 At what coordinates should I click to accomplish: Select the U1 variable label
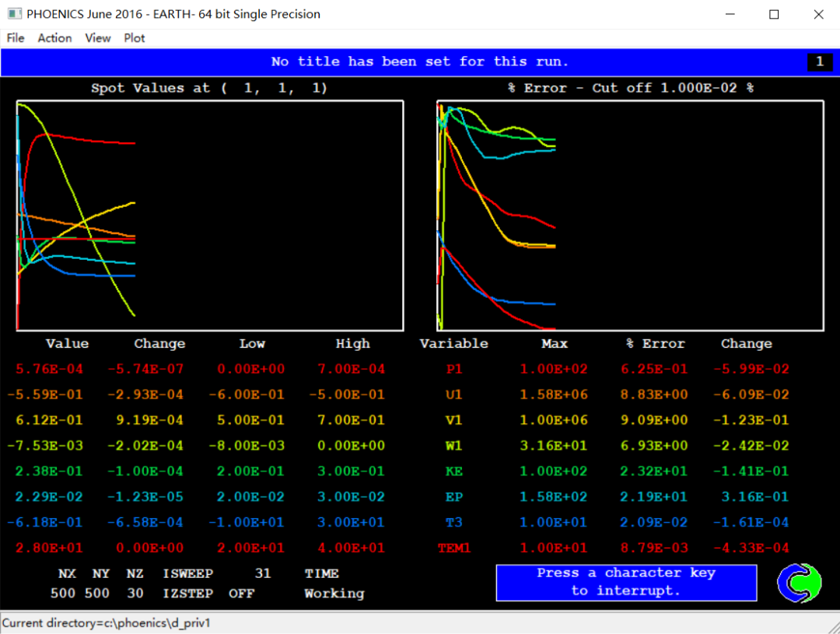[453, 395]
